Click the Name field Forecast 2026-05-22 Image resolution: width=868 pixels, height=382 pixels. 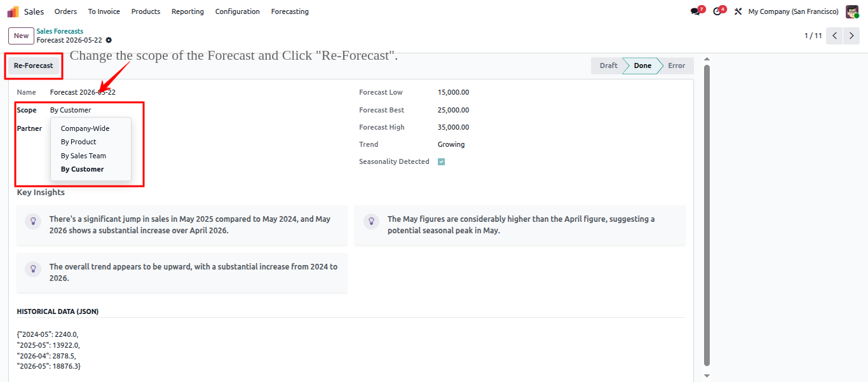(x=83, y=92)
